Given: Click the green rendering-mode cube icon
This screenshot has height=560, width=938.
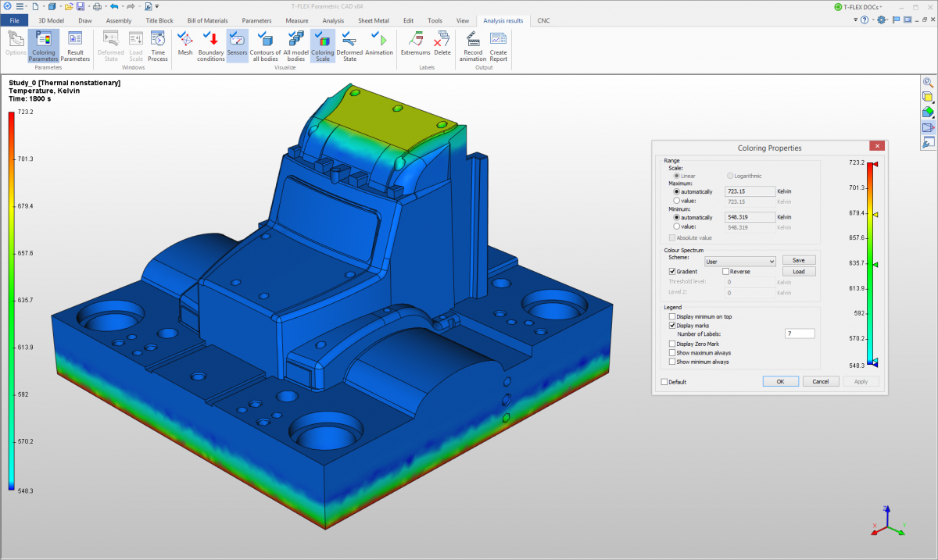Looking at the screenshot, I should 928,112.
